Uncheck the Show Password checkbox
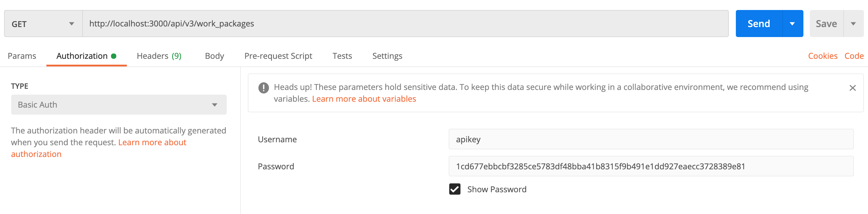Image resolution: width=868 pixels, height=214 pixels. pyautogui.click(x=455, y=189)
